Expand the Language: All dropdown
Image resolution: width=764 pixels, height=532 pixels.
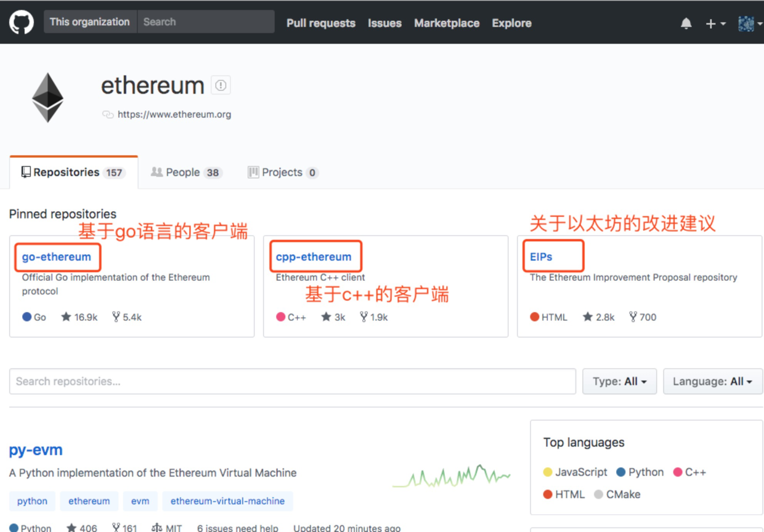pos(713,381)
